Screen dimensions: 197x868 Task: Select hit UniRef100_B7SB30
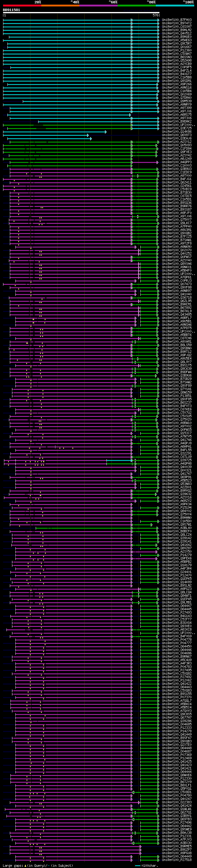[x=177, y=193]
